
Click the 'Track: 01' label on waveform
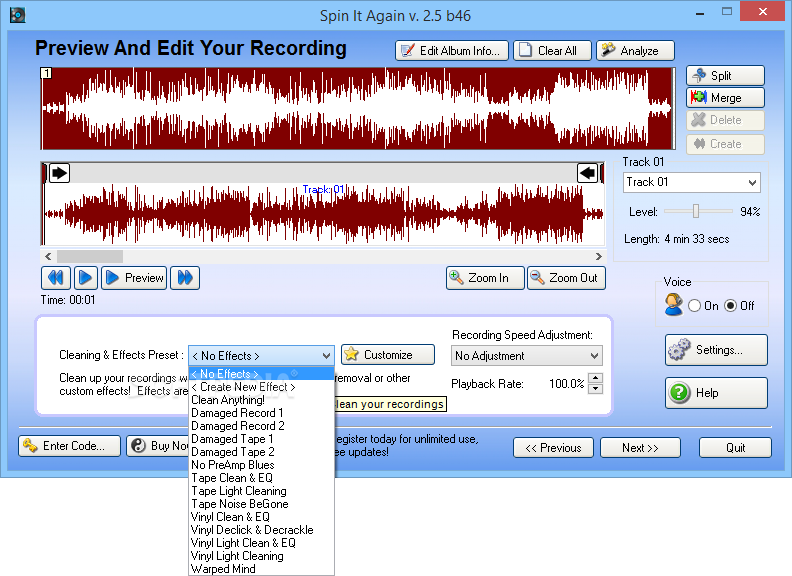click(323, 189)
